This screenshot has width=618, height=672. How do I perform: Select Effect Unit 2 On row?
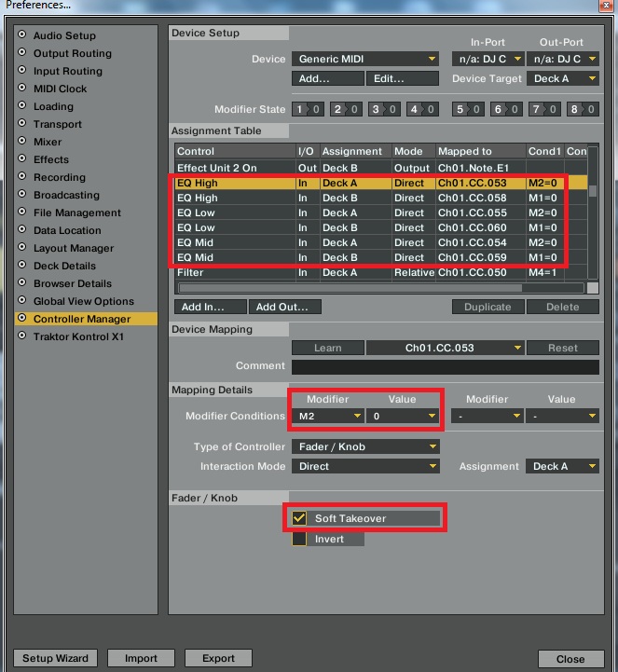pos(381,168)
